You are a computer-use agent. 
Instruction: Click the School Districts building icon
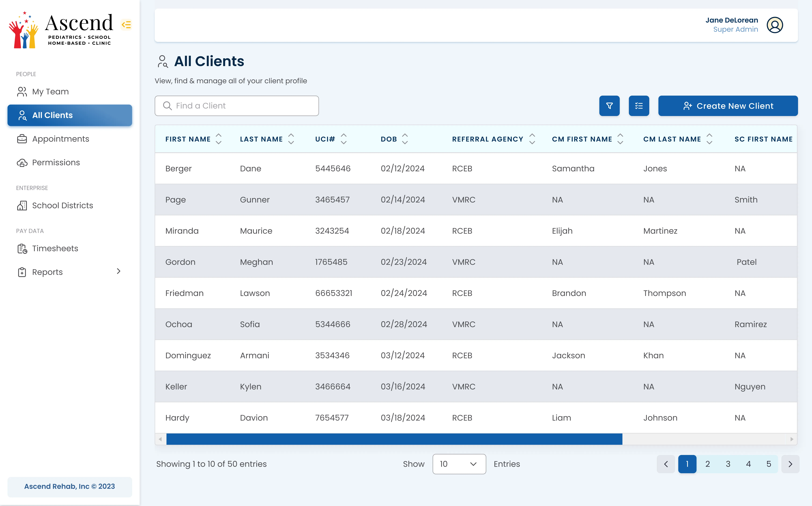tap(22, 205)
